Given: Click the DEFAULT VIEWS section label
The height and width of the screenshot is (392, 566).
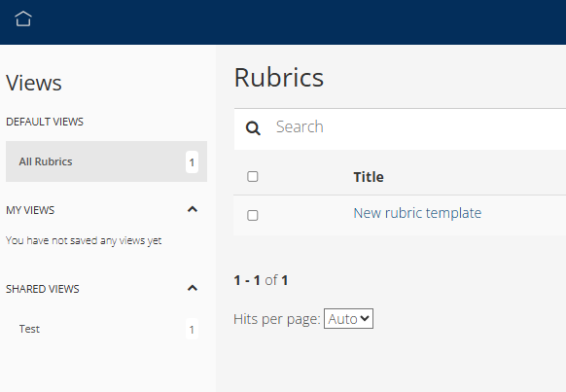Looking at the screenshot, I should tap(45, 122).
